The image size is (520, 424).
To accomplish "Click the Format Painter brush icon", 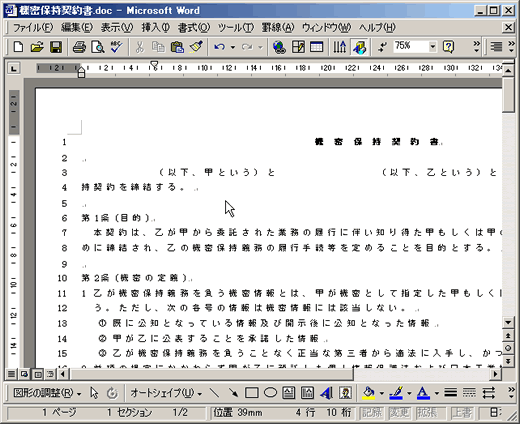I will [x=196, y=47].
